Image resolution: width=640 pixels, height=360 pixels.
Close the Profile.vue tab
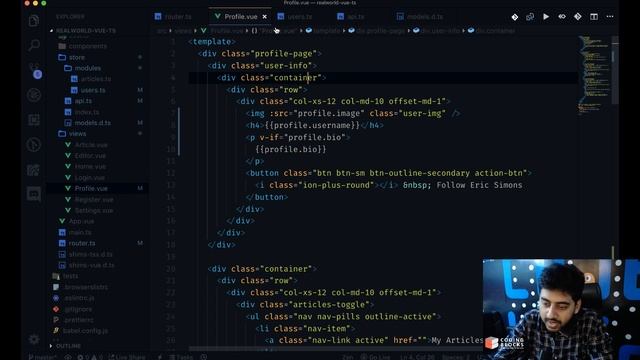(264, 17)
